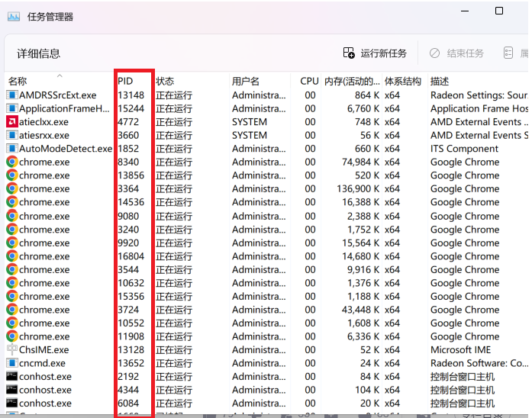Sort by 名称 column header
The image size is (532, 418).
coord(18,81)
